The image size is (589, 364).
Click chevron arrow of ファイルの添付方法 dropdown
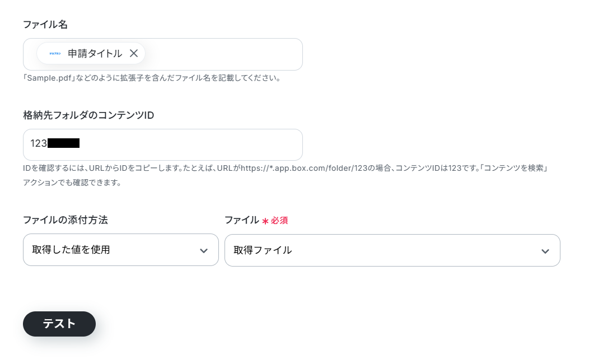pyautogui.click(x=204, y=250)
